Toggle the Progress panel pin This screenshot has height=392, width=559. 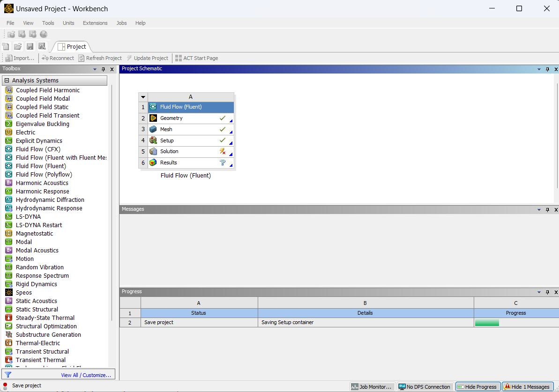pos(548,292)
